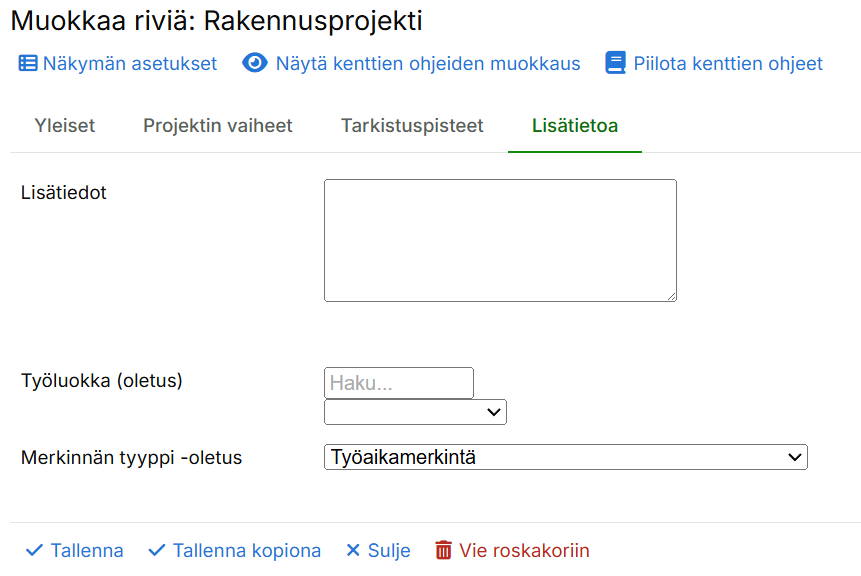The height and width of the screenshot is (576, 861).
Task: Click the table icon beside Näkymän asetukset
Action: (28, 64)
